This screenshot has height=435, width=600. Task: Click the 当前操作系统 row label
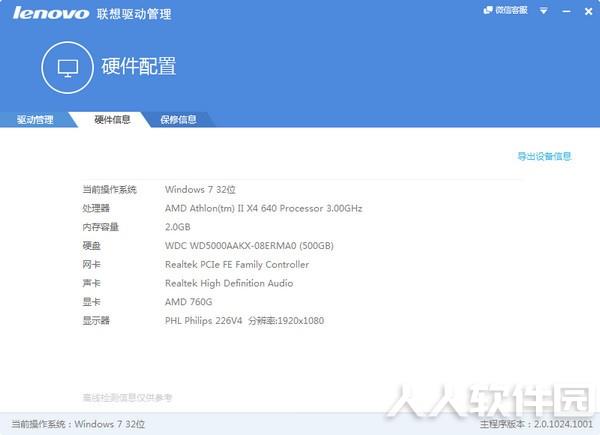tap(109, 189)
